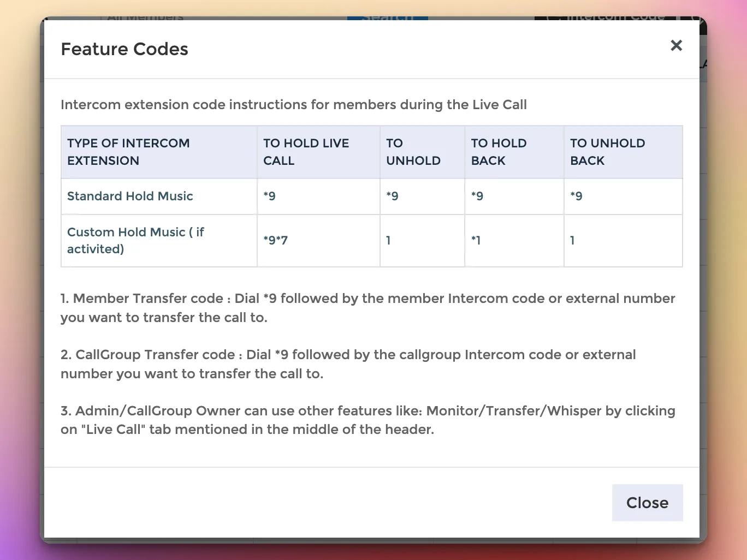Click the "TO HOLD BACK" column header

coord(514,152)
